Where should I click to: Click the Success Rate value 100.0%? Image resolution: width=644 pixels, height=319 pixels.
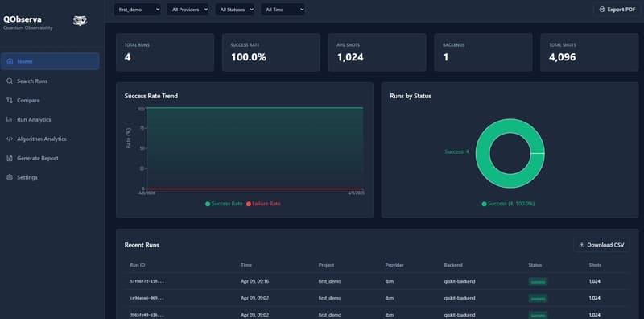(249, 57)
